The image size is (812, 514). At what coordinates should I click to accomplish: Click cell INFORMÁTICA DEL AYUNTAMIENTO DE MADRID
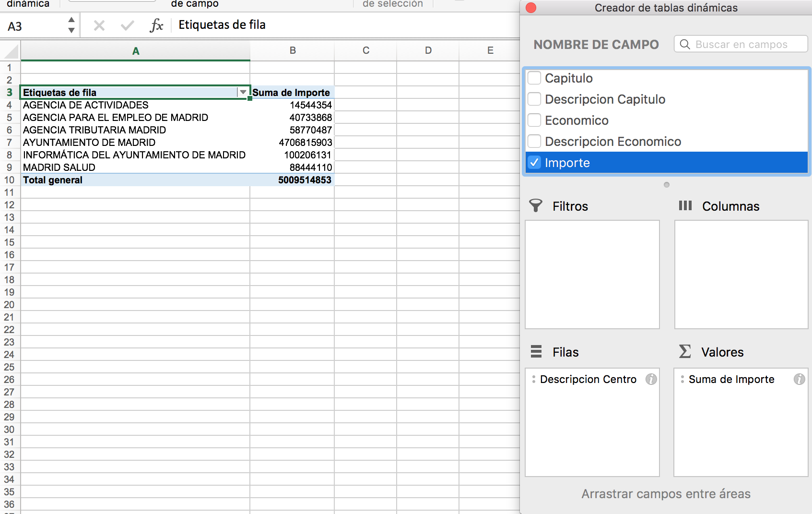pyautogui.click(x=135, y=155)
